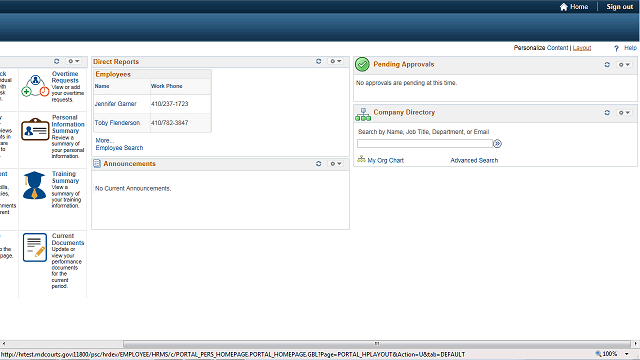640x360 pixels.
Task: Click the Overtime Requests icon
Action: pyautogui.click(x=35, y=86)
